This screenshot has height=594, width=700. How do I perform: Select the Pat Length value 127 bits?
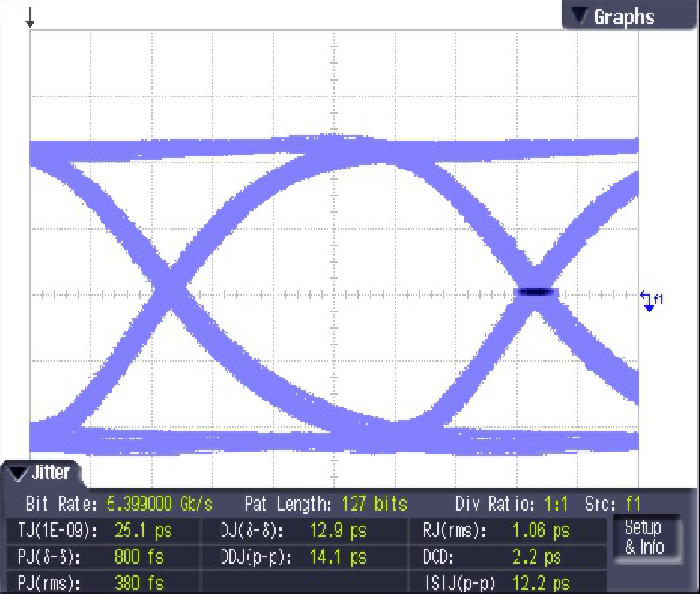(374, 505)
